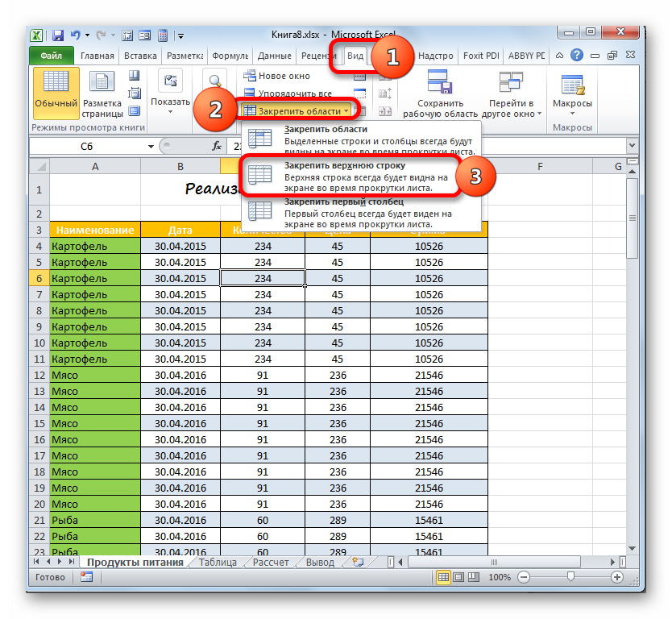Expand the Показать dropdown in ribbon

(170, 92)
